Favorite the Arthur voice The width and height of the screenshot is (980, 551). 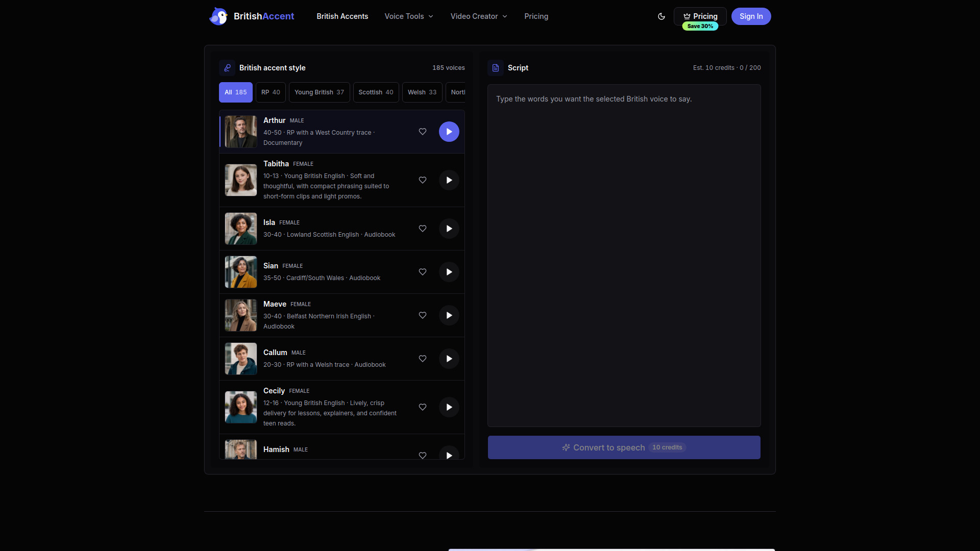pos(423,132)
